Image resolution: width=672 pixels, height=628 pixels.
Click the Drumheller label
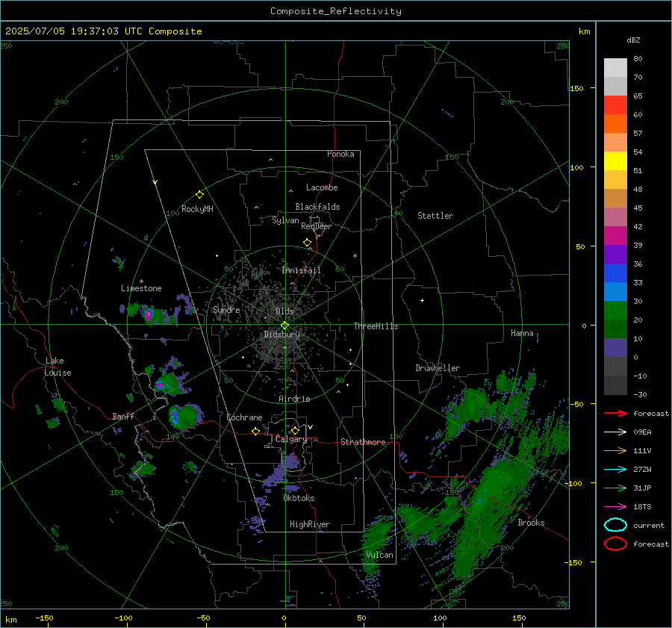[438, 368]
